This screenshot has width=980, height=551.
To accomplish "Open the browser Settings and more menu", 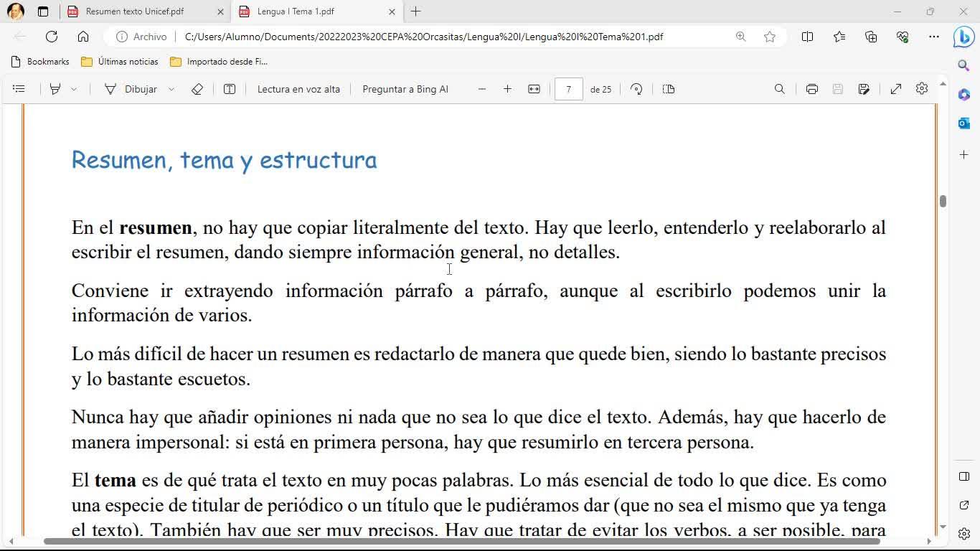I will tap(934, 37).
